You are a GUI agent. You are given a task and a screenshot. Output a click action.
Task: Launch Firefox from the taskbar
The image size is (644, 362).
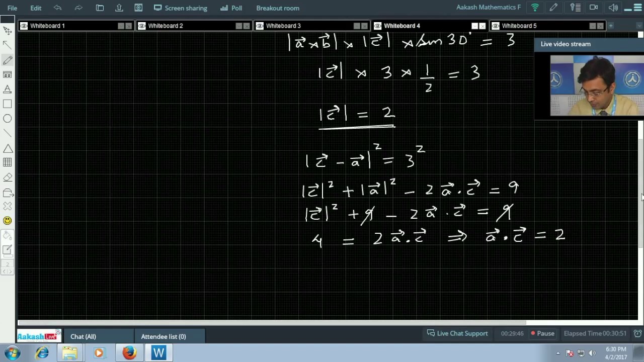click(129, 353)
